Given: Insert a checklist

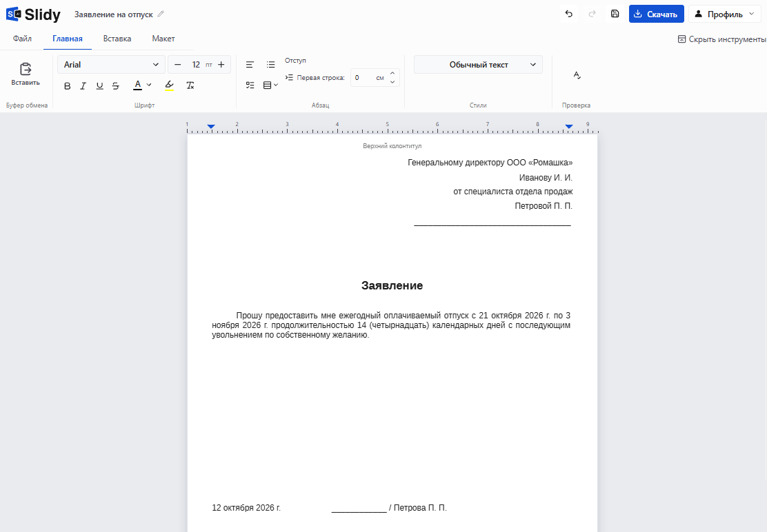Looking at the screenshot, I should [x=250, y=85].
